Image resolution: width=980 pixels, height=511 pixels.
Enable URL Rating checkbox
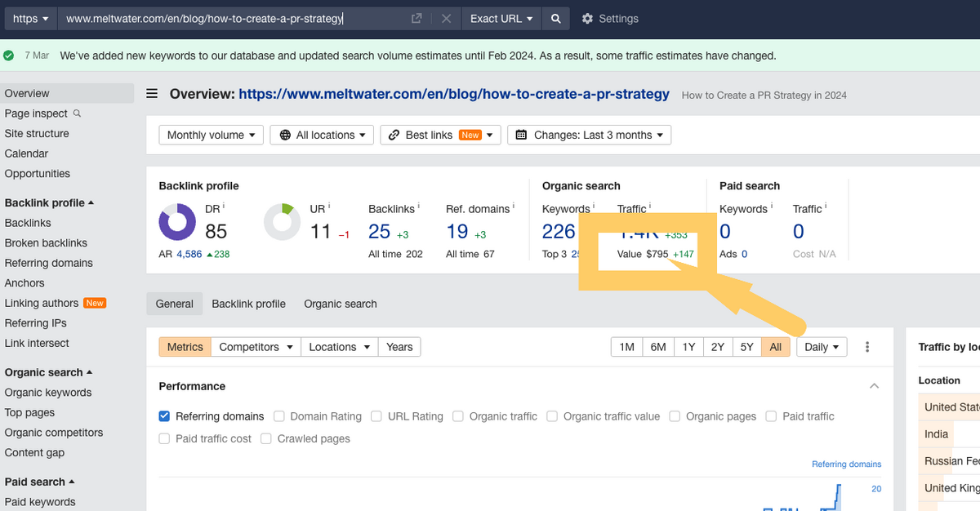(376, 416)
